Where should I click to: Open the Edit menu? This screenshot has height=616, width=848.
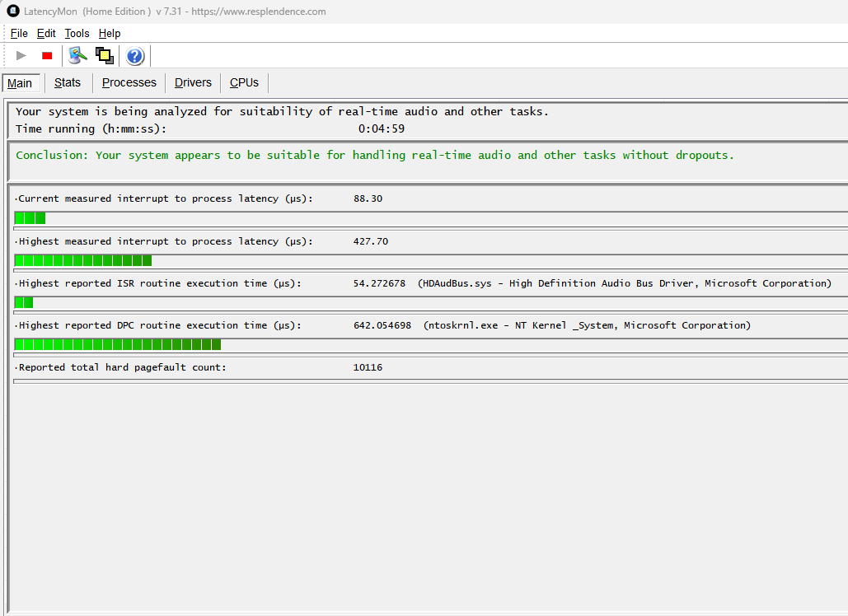click(46, 34)
